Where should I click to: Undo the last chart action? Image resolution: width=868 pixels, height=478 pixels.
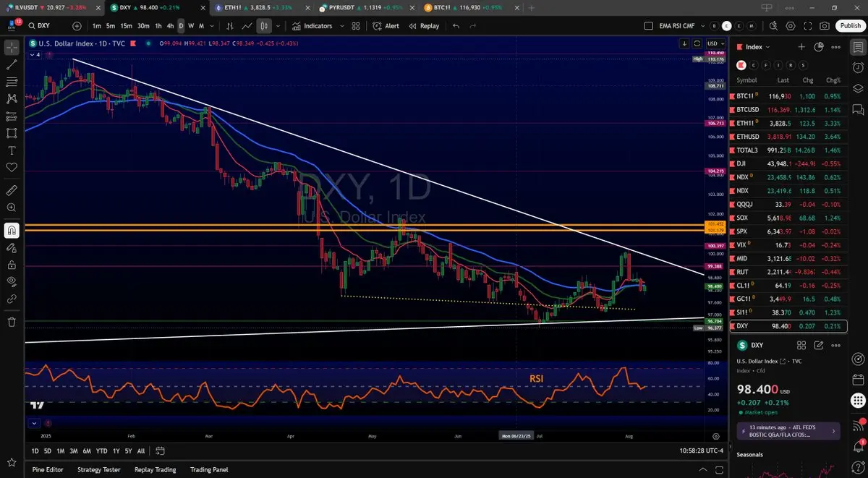[456, 25]
